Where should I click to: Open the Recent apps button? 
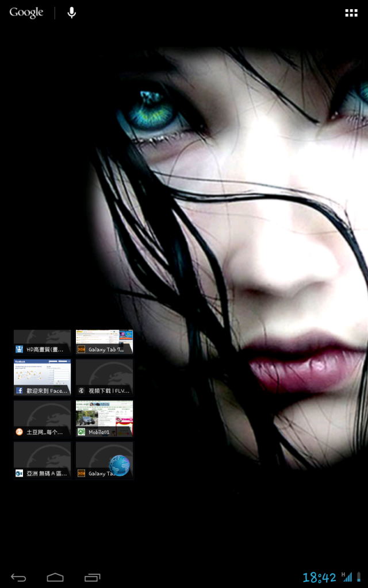coord(93,578)
